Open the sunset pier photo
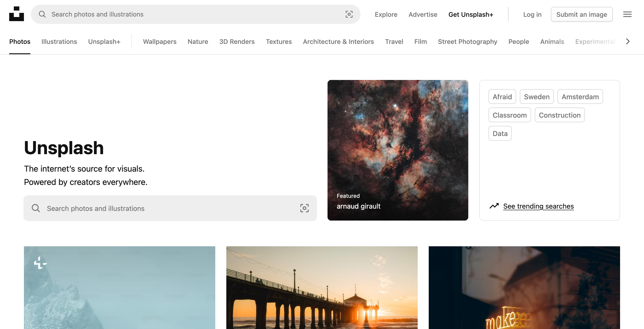This screenshot has width=644, height=329. tap(322, 288)
